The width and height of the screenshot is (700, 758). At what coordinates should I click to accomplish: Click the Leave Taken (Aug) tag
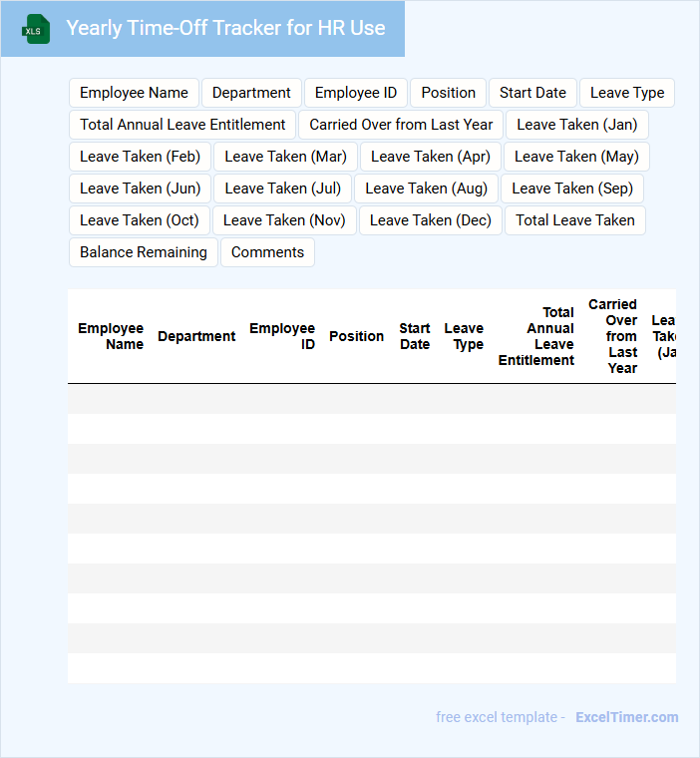click(427, 189)
